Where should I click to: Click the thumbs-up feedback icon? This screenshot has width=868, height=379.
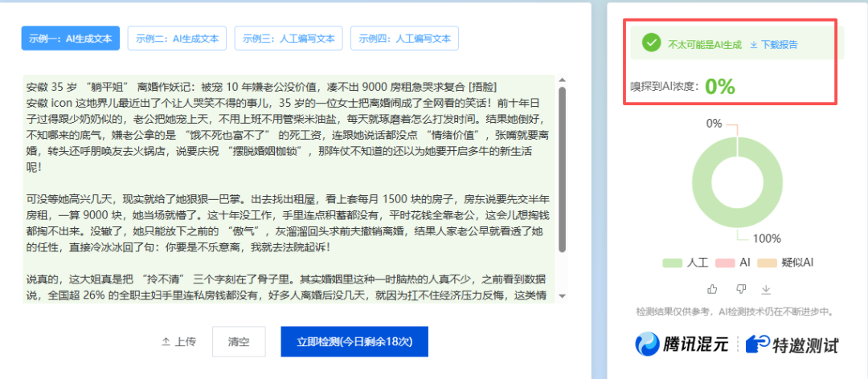point(713,289)
